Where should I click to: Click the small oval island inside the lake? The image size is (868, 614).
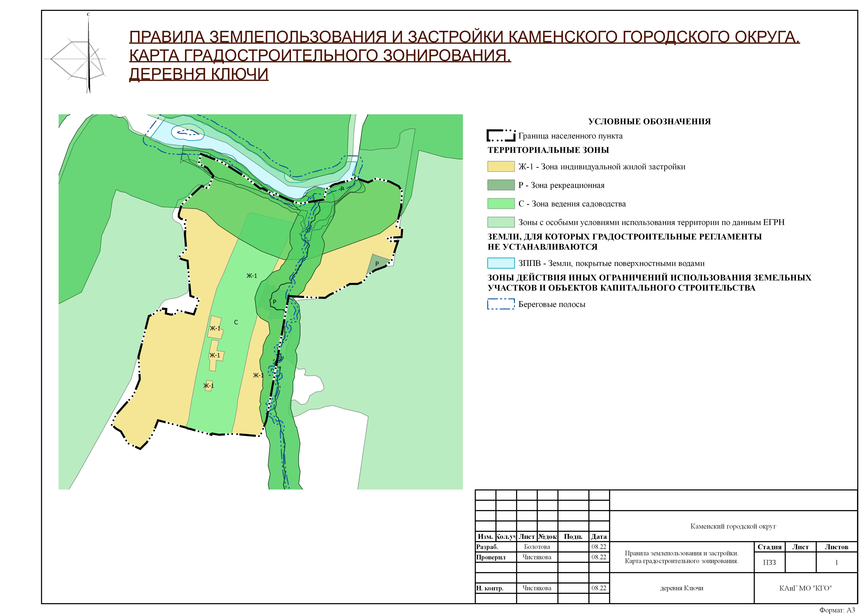(x=188, y=133)
